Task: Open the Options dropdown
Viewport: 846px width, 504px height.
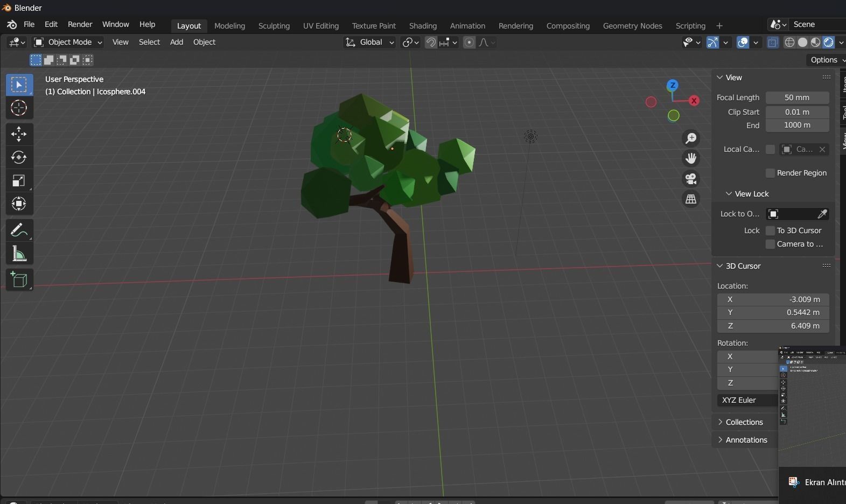Action: point(826,60)
